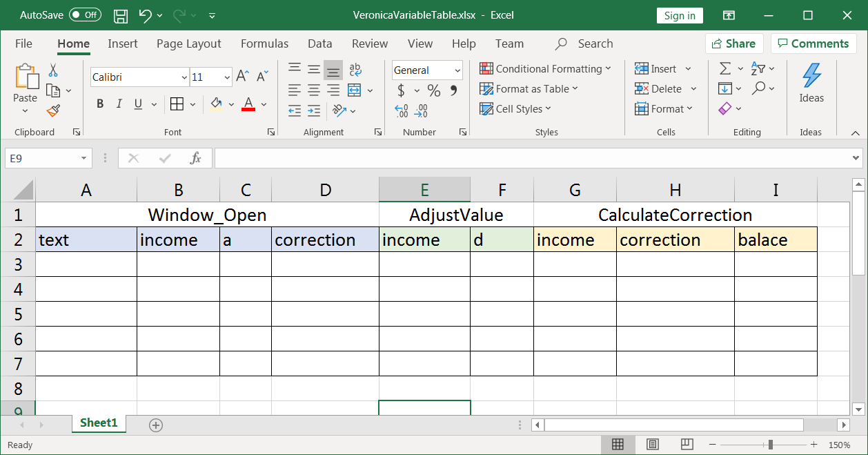Switch to the Data tab
Viewport: 868px width, 455px height.
click(x=320, y=43)
